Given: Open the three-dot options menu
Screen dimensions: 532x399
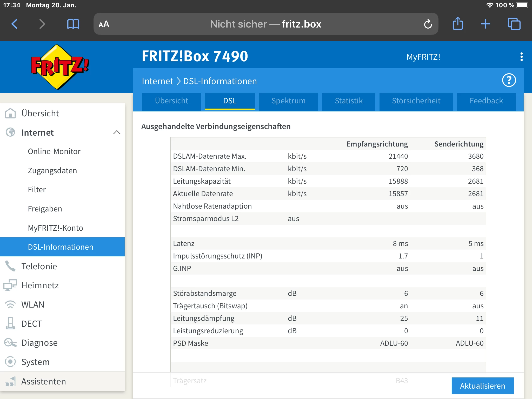Looking at the screenshot, I should (521, 57).
